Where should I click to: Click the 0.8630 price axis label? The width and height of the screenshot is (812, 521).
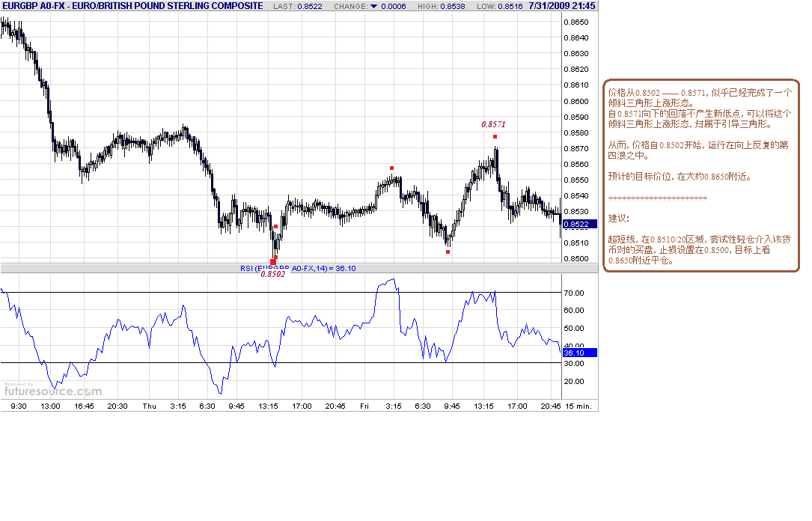[576, 53]
